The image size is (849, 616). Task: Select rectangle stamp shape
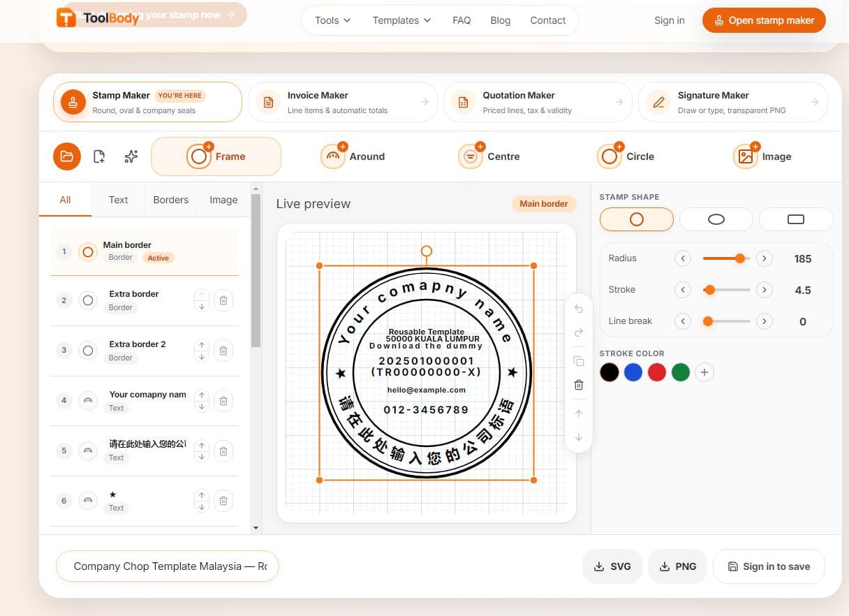796,219
